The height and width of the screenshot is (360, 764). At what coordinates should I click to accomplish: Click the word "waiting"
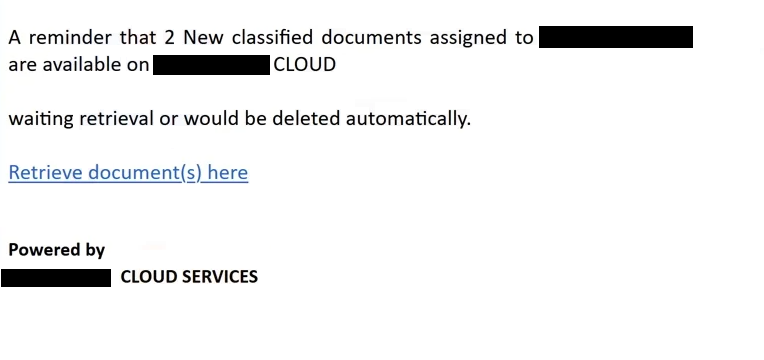pyautogui.click(x=41, y=118)
